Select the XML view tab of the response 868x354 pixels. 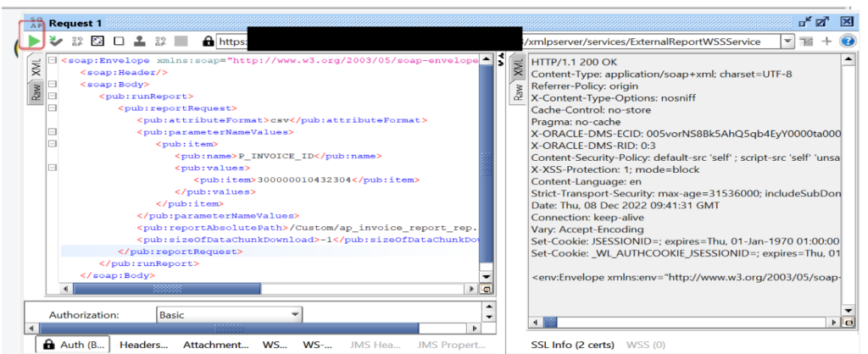pyautogui.click(x=518, y=69)
